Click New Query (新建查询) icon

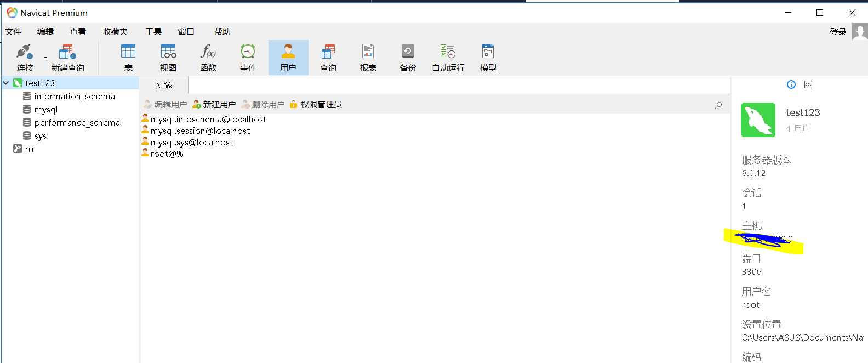pos(67,58)
